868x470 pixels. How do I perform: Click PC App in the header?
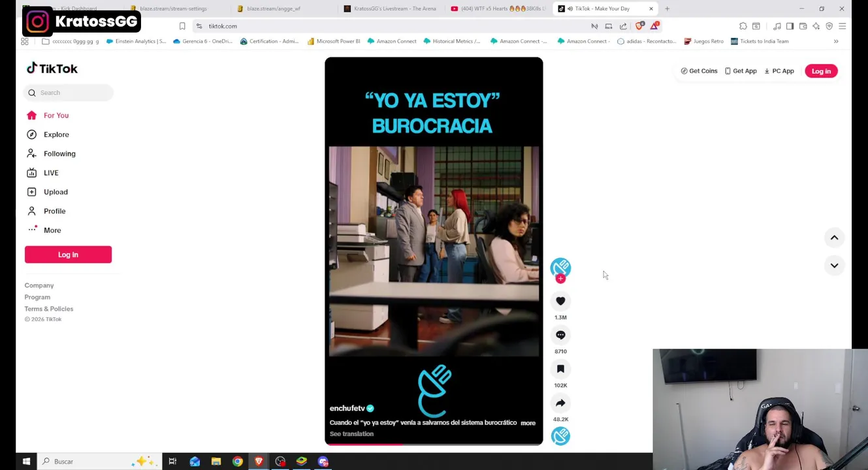(779, 71)
